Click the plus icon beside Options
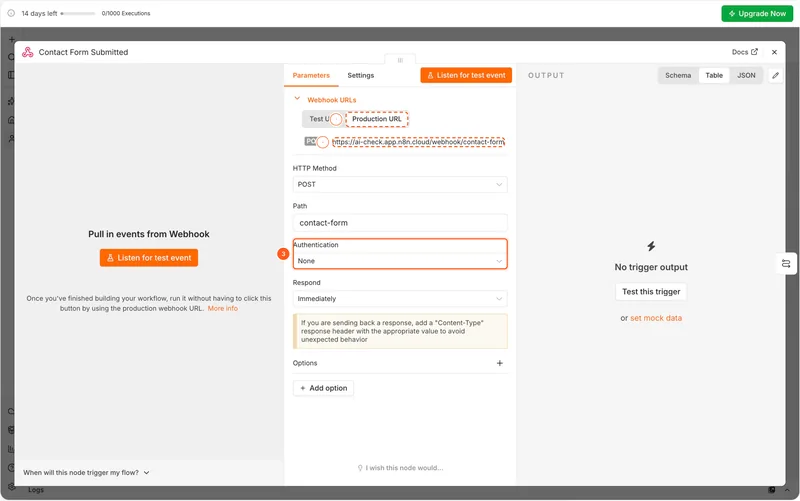Image resolution: width=800 pixels, height=501 pixels. [499, 363]
